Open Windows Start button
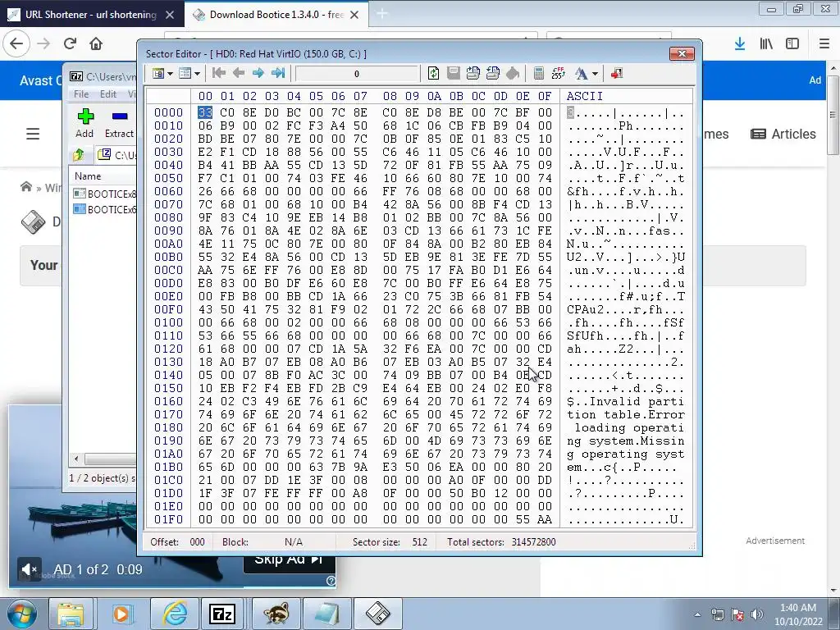This screenshot has width=840, height=630. click(x=21, y=614)
